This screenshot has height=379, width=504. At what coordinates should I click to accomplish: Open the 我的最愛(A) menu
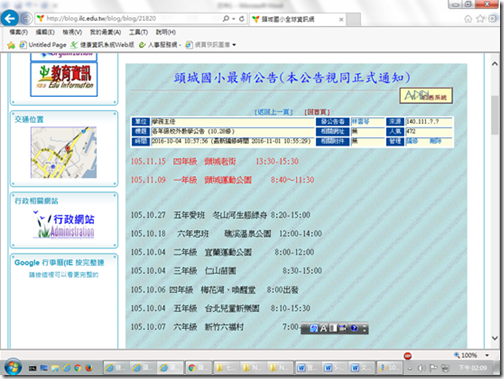105,32
